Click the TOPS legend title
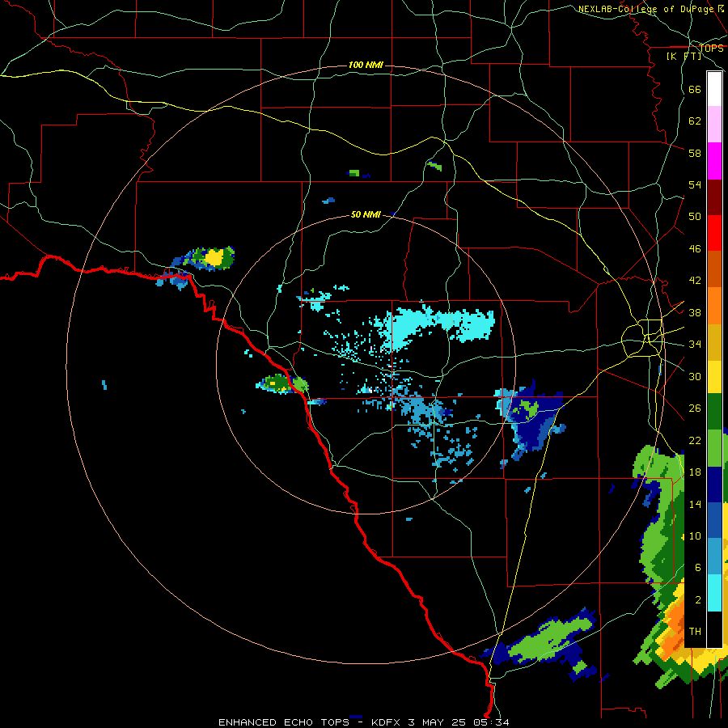 point(711,48)
